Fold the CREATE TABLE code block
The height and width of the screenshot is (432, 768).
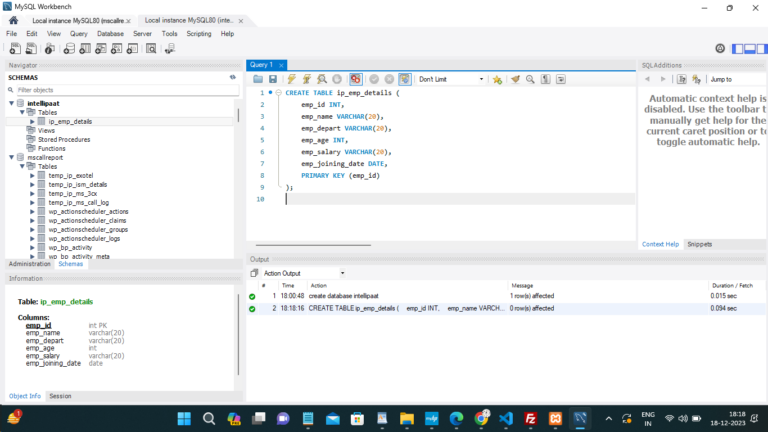pos(278,93)
